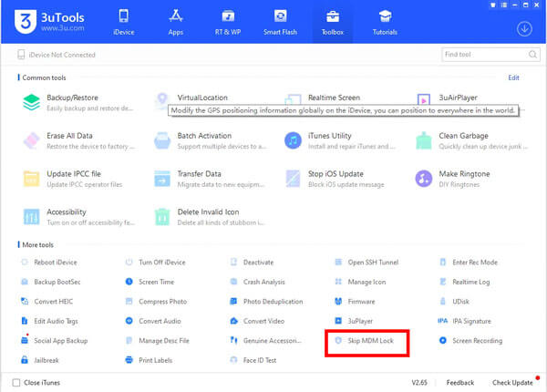Open the Accessibility tool icon
Viewport: 547px width, 392px height.
tap(32, 216)
